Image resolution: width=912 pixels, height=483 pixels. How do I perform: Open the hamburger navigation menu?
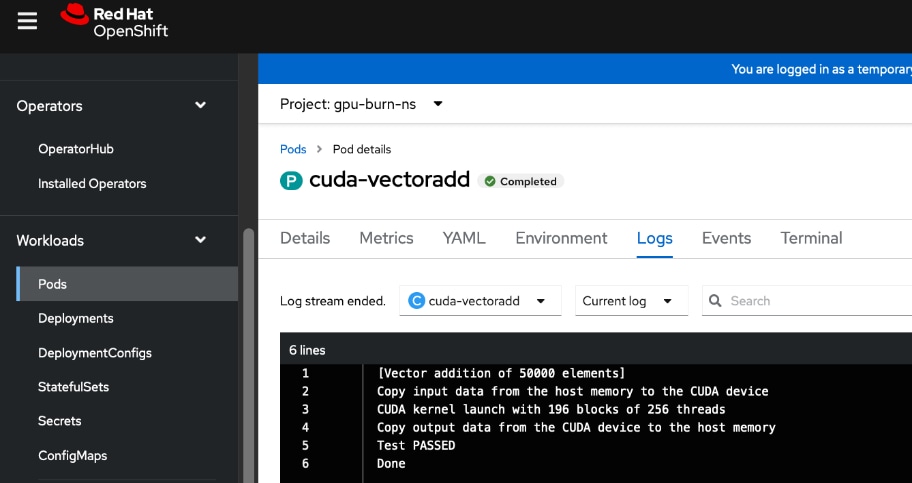(x=27, y=22)
